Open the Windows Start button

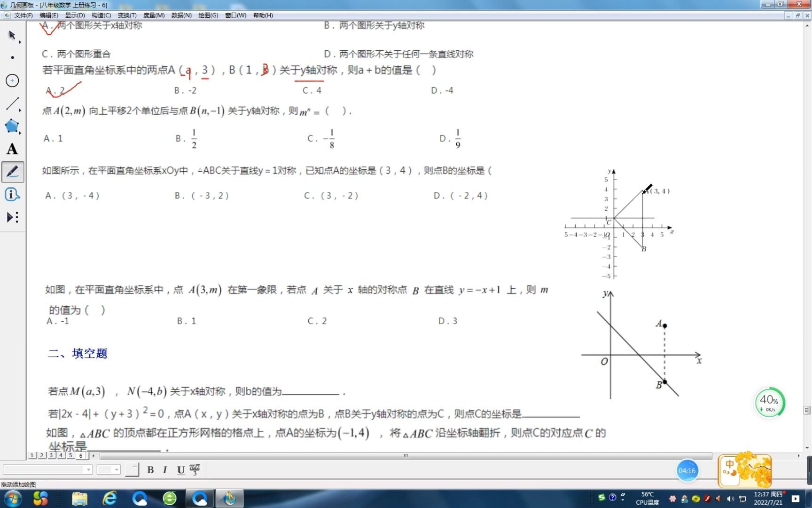pos(12,498)
